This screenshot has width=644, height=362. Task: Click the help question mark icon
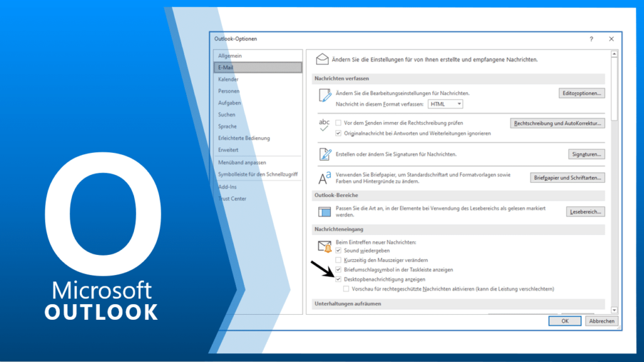591,39
